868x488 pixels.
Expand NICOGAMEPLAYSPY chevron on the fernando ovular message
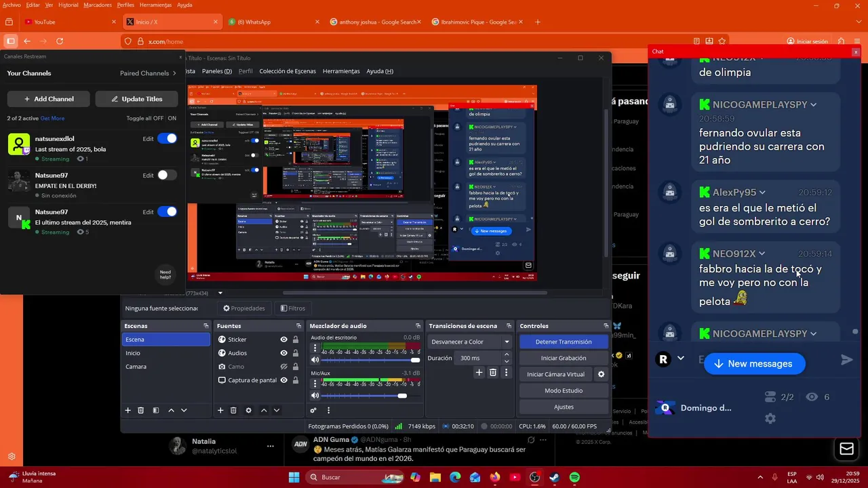pos(813,104)
